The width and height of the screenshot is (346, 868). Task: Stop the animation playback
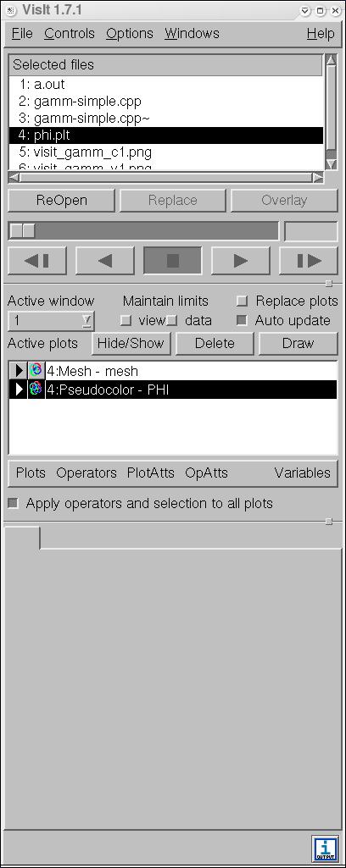click(172, 260)
